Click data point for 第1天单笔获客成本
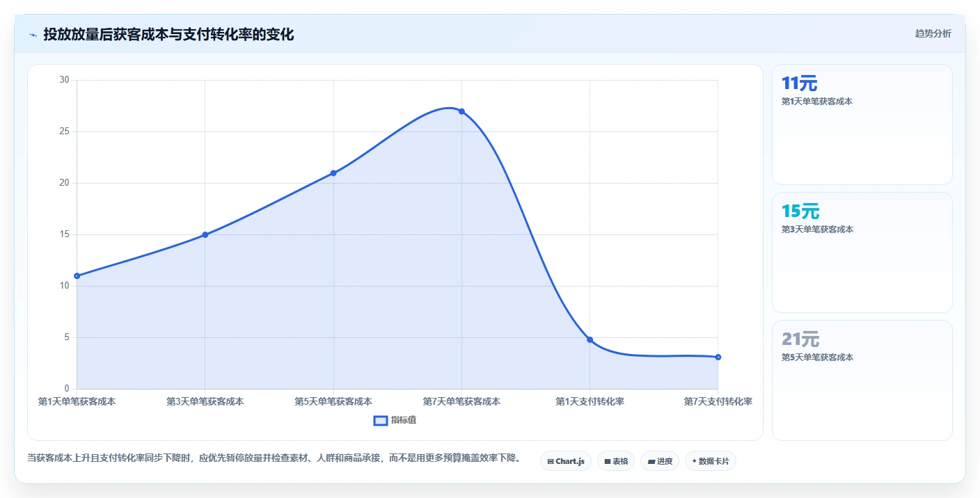Screen dimensions: 980x498 click(77, 276)
